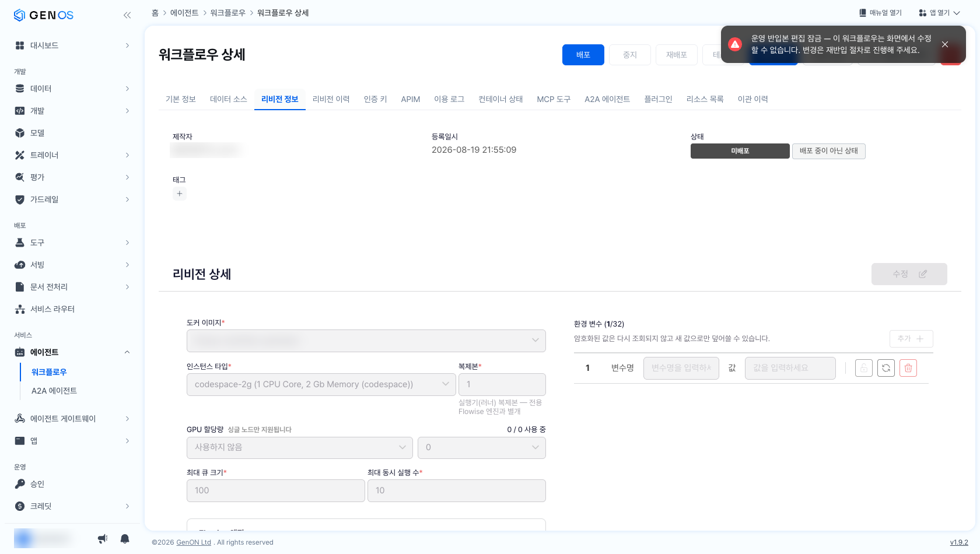Expand the 평가 sidebar menu

tap(72, 177)
